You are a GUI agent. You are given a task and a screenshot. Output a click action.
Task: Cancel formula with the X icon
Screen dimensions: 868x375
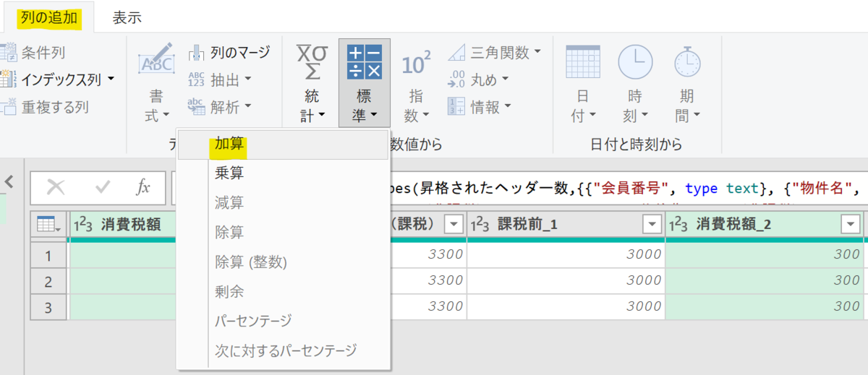[x=56, y=188]
